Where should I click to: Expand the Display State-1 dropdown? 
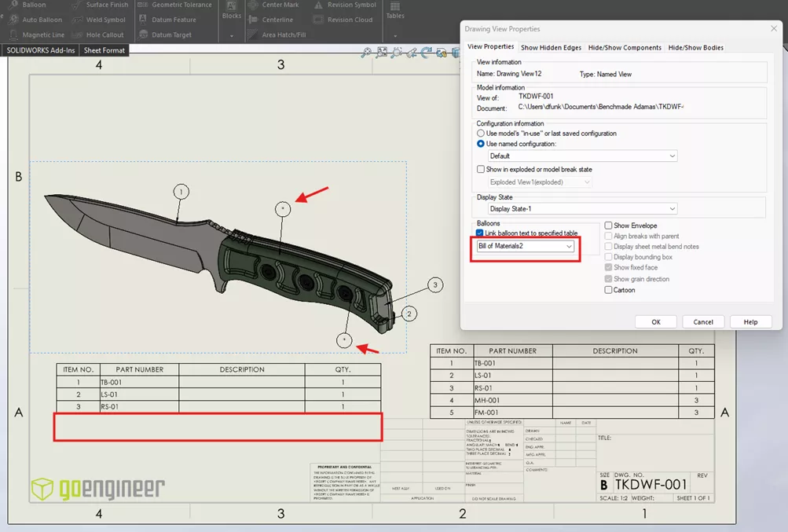point(672,207)
